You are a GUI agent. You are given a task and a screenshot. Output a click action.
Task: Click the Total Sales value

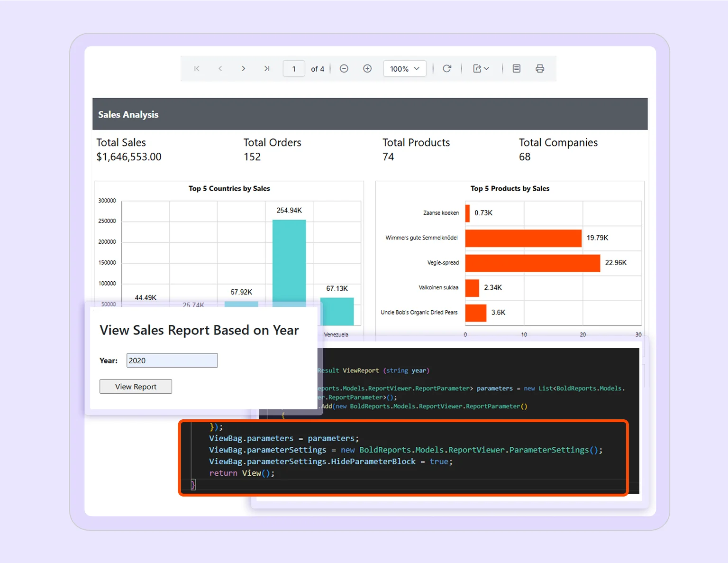tap(129, 157)
